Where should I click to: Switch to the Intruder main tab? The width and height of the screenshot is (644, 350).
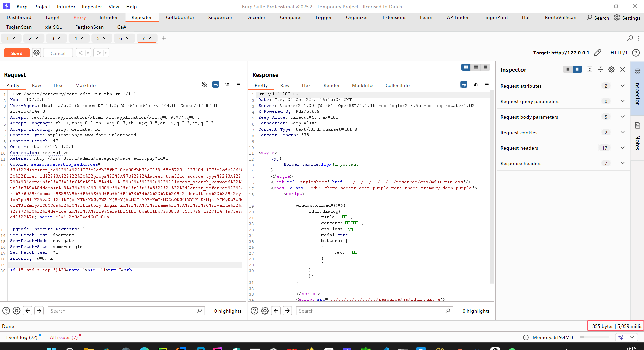click(108, 17)
